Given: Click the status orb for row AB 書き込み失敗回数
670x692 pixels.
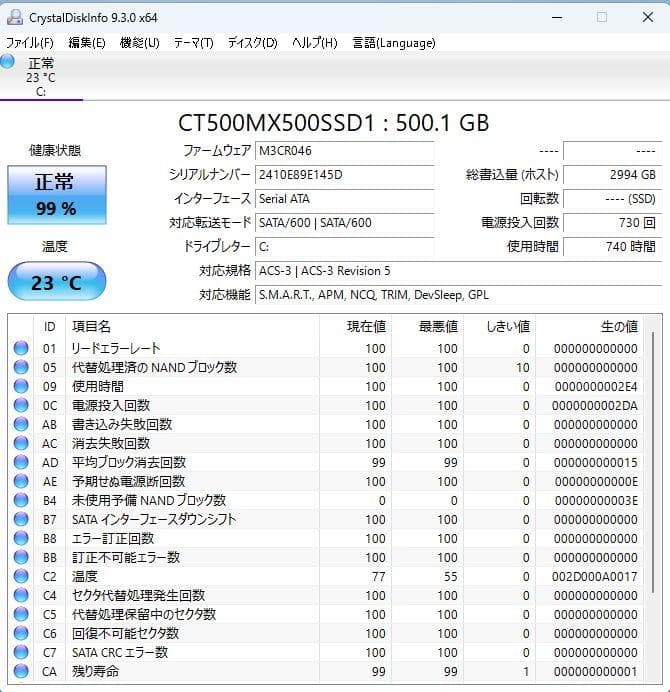Looking at the screenshot, I should (21, 424).
